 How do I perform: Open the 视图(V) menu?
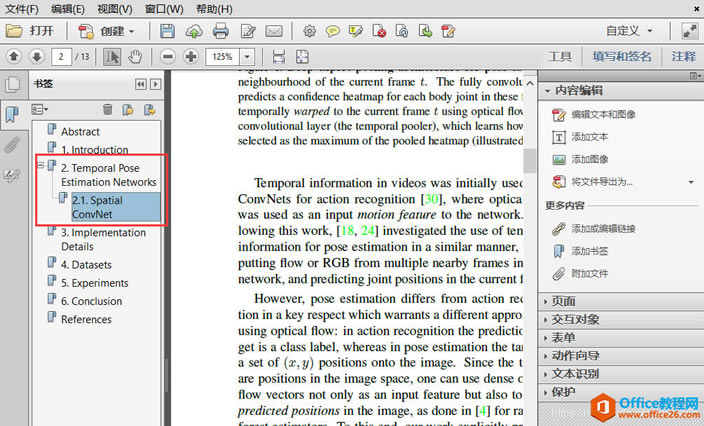[x=114, y=9]
